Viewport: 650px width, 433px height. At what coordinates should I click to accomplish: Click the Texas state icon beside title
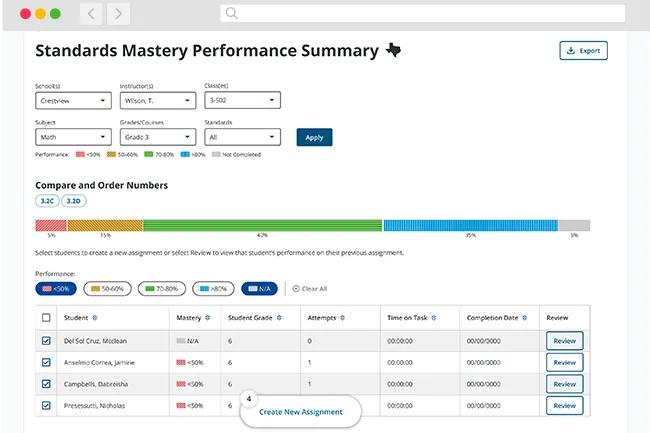[393, 51]
